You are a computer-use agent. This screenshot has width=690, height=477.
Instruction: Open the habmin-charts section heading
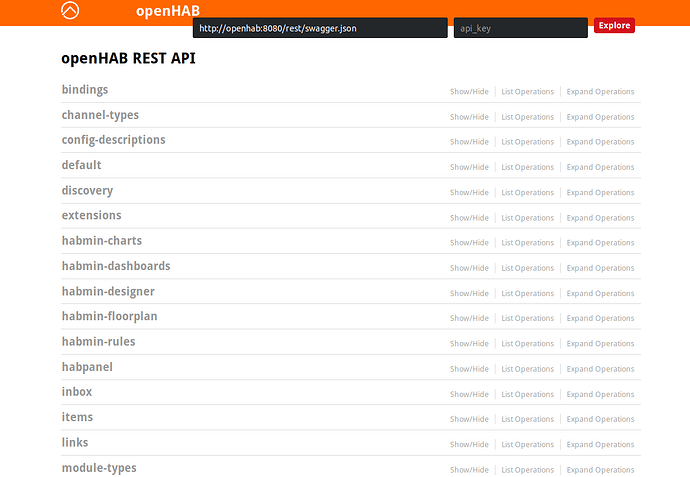102,241
